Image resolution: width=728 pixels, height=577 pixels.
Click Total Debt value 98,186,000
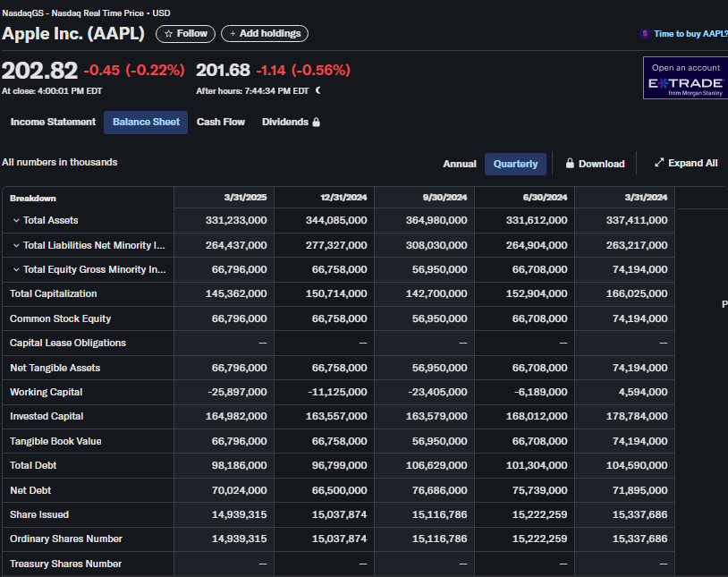pos(239,465)
